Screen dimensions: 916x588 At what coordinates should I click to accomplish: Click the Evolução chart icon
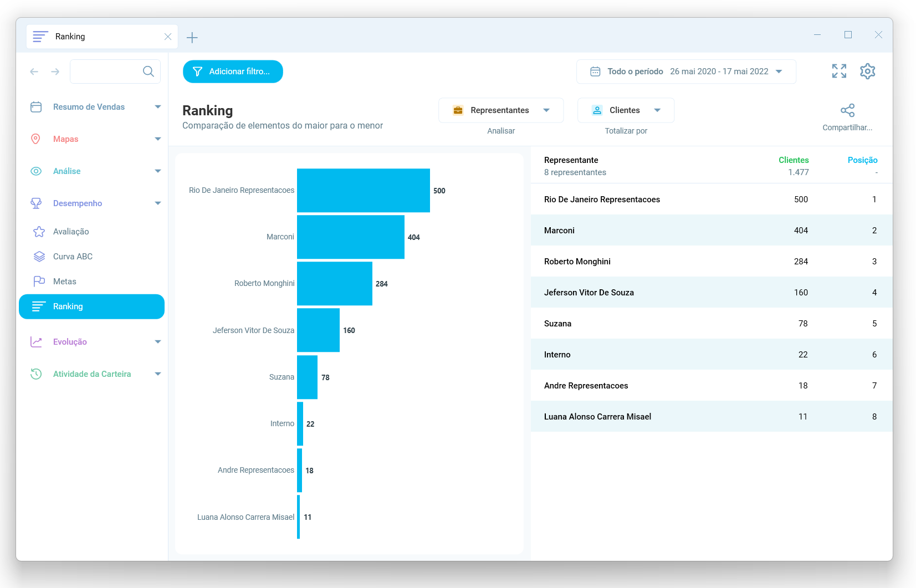point(36,342)
